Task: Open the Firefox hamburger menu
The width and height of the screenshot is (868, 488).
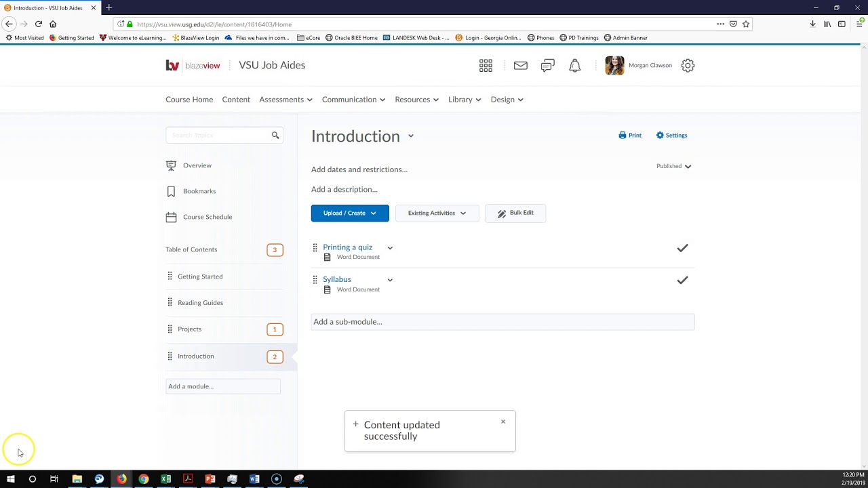Action: point(859,24)
